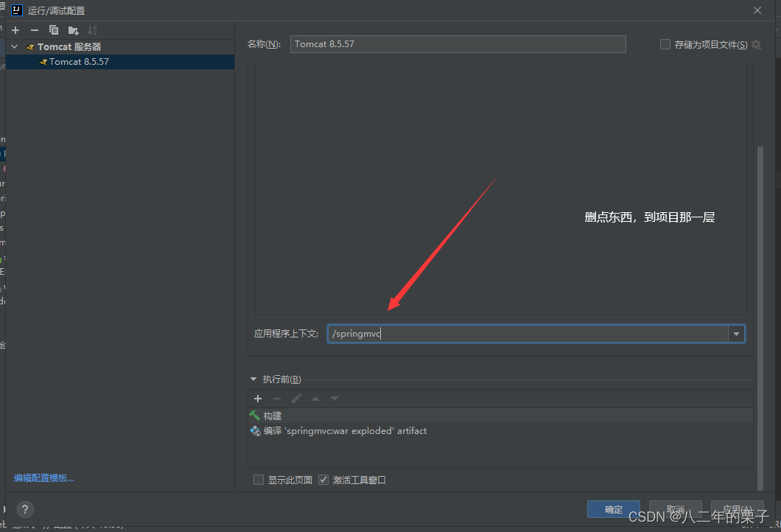The width and height of the screenshot is (781, 532).
Task: Add a before-launch task
Action: [x=258, y=399]
